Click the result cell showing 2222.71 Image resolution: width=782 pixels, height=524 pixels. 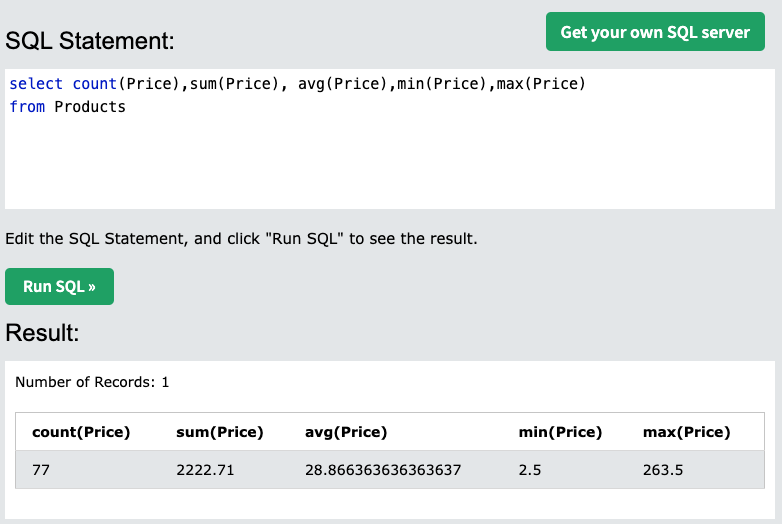coord(205,469)
